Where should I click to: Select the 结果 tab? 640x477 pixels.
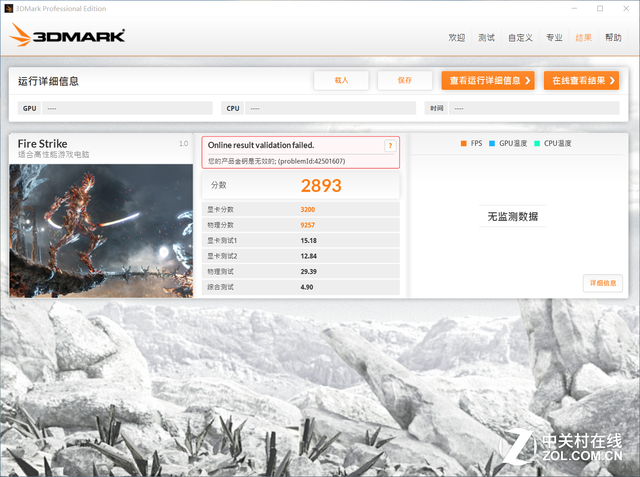pyautogui.click(x=583, y=38)
